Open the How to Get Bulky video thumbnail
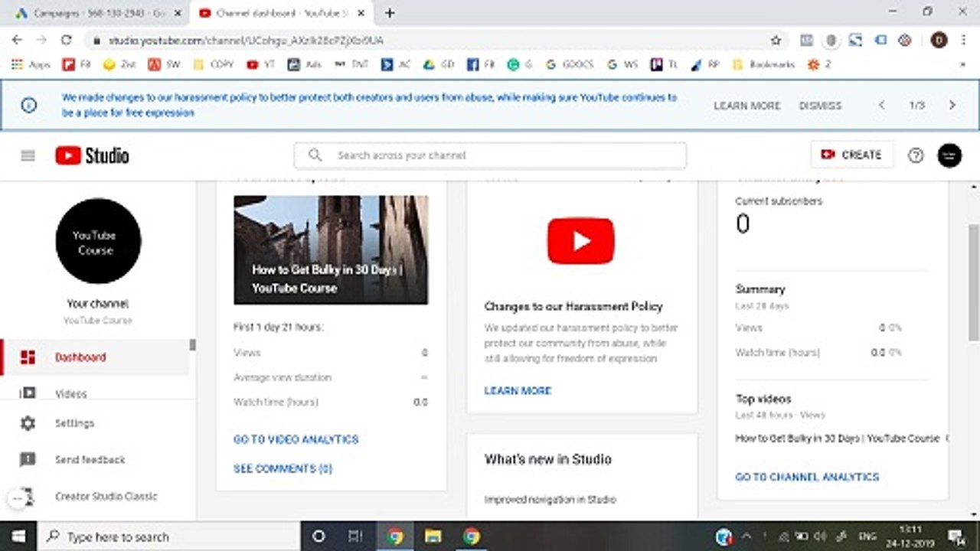This screenshot has width=980, height=551. 331,249
